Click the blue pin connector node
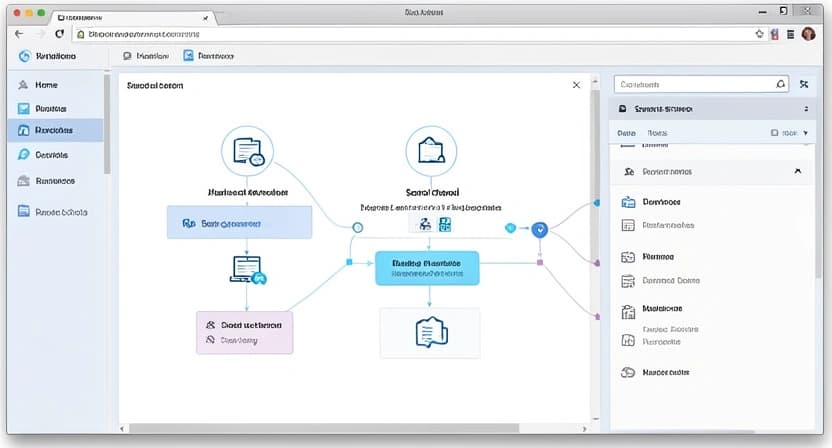Image resolution: width=832 pixels, height=448 pixels. pyautogui.click(x=541, y=229)
